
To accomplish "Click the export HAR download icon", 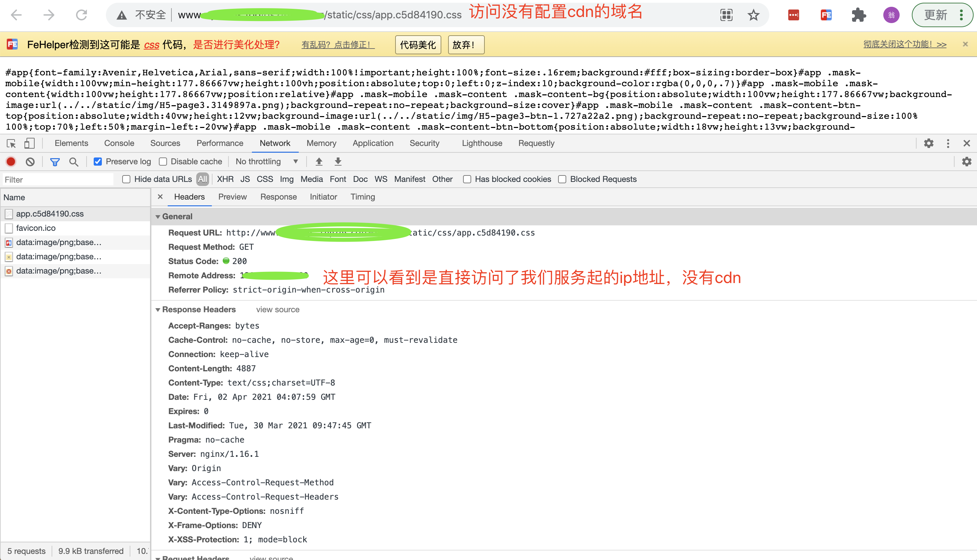I will point(338,162).
